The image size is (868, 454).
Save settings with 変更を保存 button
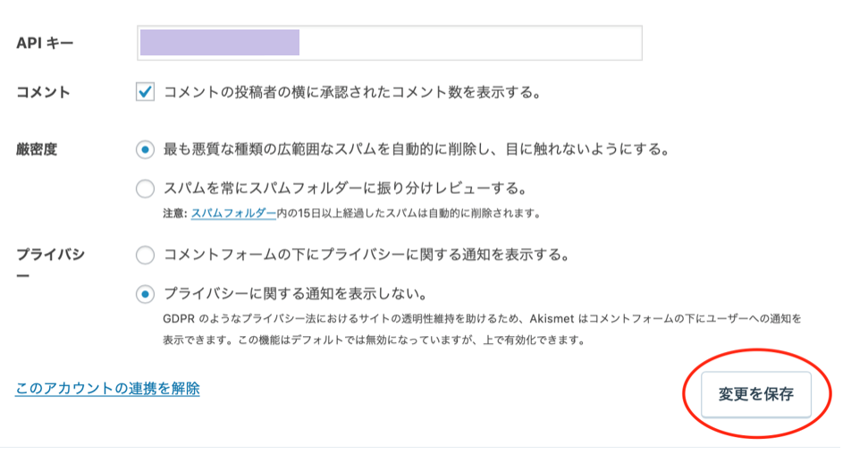click(x=755, y=394)
